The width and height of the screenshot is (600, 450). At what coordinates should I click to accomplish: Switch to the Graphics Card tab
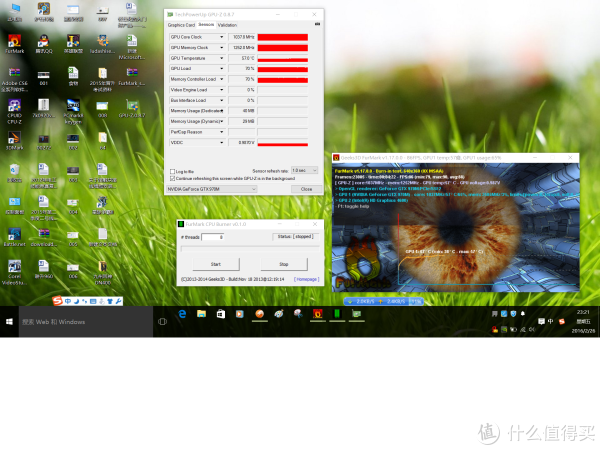coord(181,25)
